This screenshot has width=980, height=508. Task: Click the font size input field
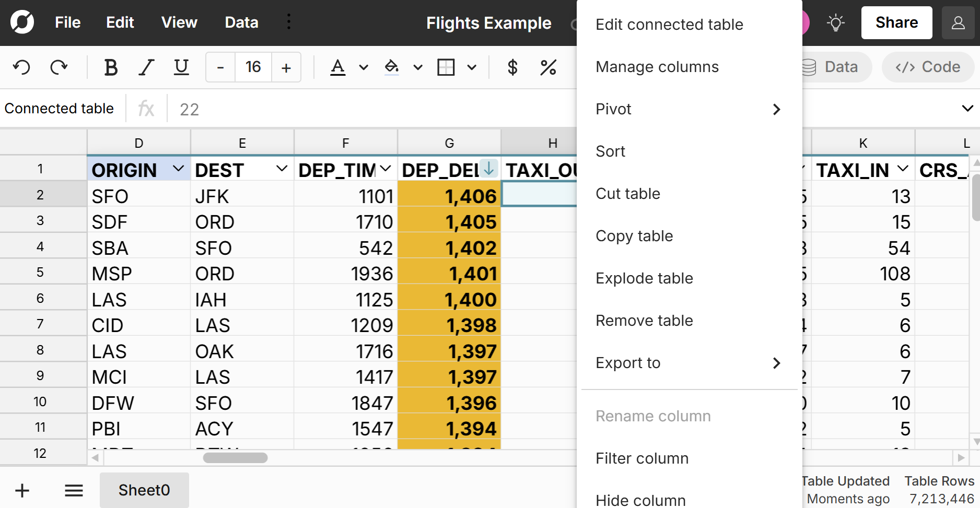click(253, 67)
